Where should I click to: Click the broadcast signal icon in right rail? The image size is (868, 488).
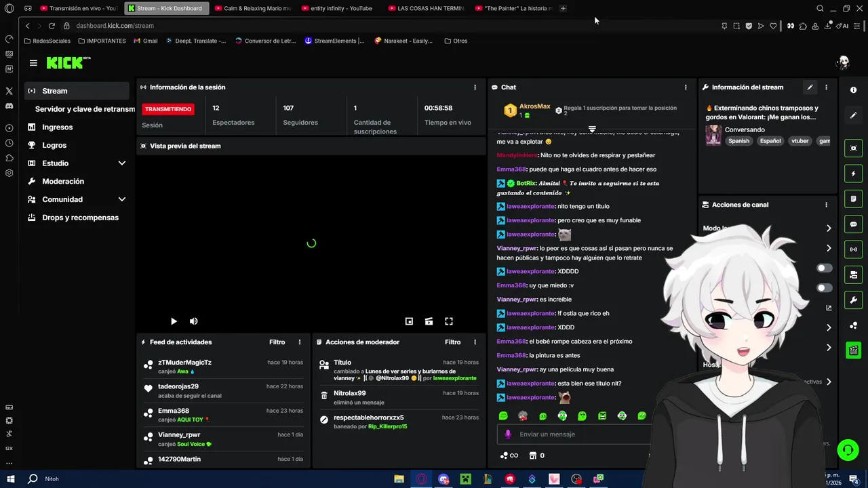click(x=853, y=249)
